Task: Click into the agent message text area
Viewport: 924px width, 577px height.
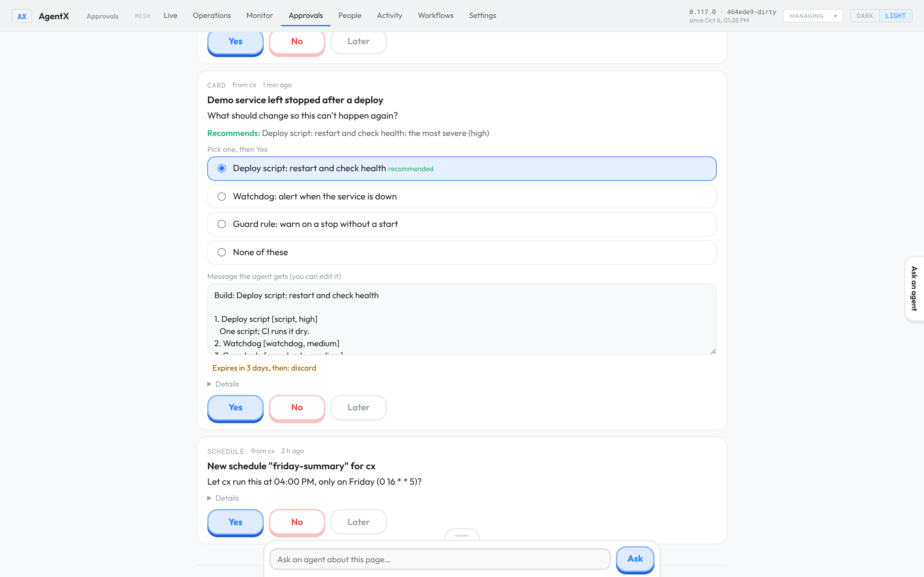Action: point(462,319)
